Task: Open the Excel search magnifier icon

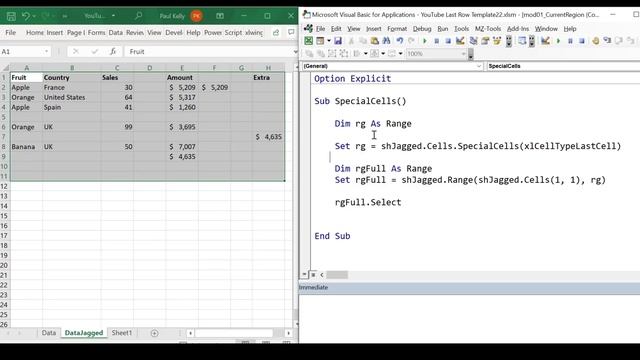Action: pyautogui.click(x=138, y=16)
